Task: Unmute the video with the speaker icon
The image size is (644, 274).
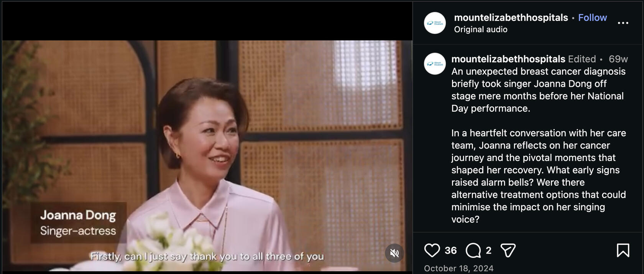Action: click(394, 253)
